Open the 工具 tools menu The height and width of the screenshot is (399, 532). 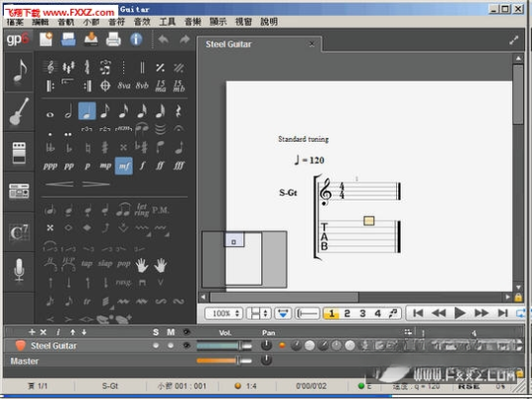(x=167, y=22)
